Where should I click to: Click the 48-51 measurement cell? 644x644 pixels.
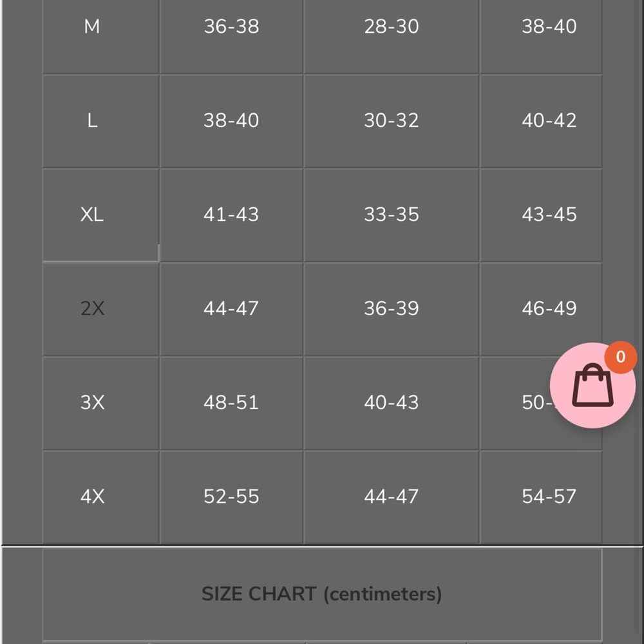(231, 402)
